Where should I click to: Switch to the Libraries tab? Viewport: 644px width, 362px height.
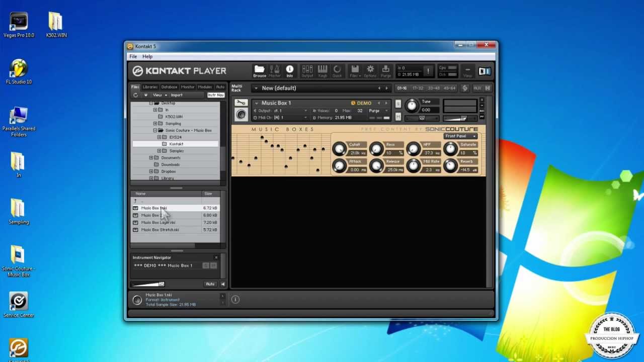[x=150, y=87]
